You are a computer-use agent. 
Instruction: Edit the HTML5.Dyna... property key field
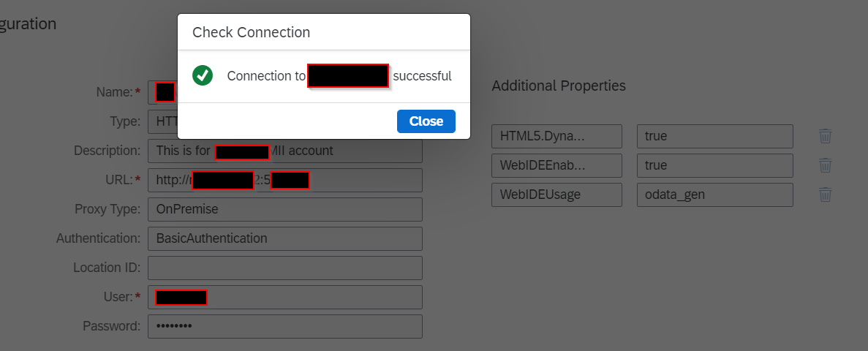[x=556, y=136]
